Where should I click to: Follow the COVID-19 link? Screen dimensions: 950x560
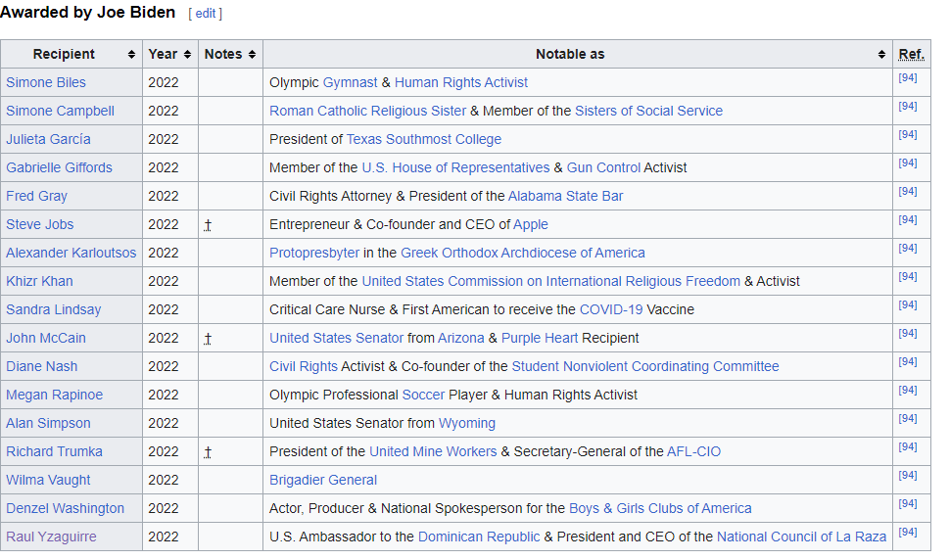(611, 310)
